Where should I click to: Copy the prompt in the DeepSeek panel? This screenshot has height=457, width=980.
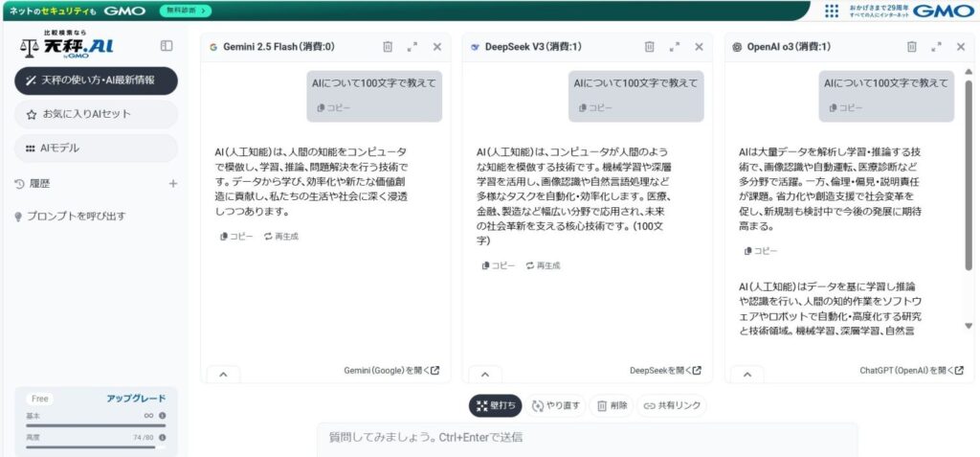pyautogui.click(x=595, y=107)
